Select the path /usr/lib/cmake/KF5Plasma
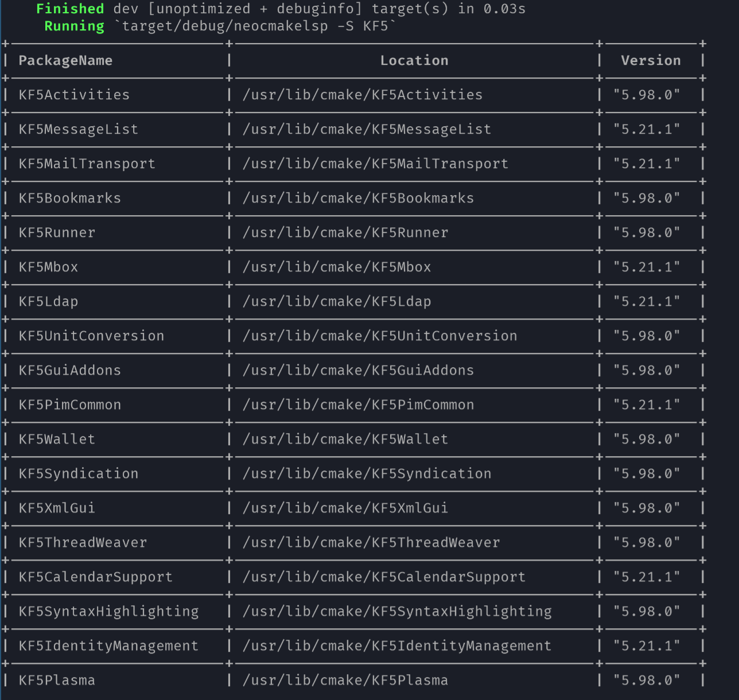 point(345,680)
